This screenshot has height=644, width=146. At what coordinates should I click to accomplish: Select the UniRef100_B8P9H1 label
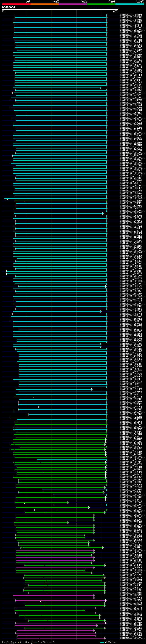(131, 349)
